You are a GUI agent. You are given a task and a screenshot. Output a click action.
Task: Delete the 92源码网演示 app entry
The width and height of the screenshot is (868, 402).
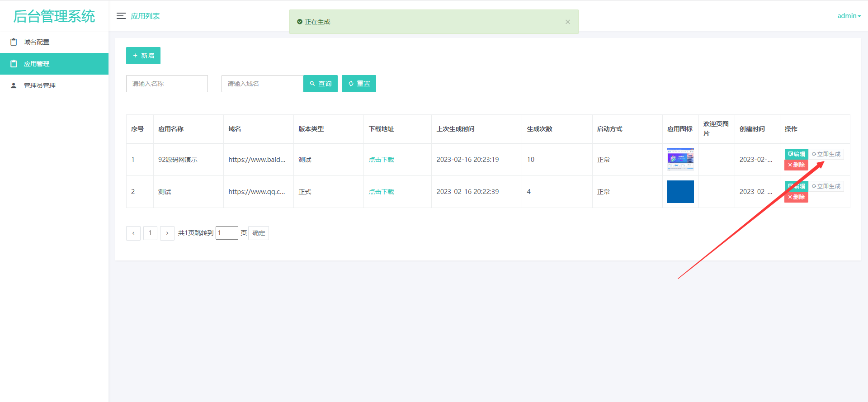point(796,165)
